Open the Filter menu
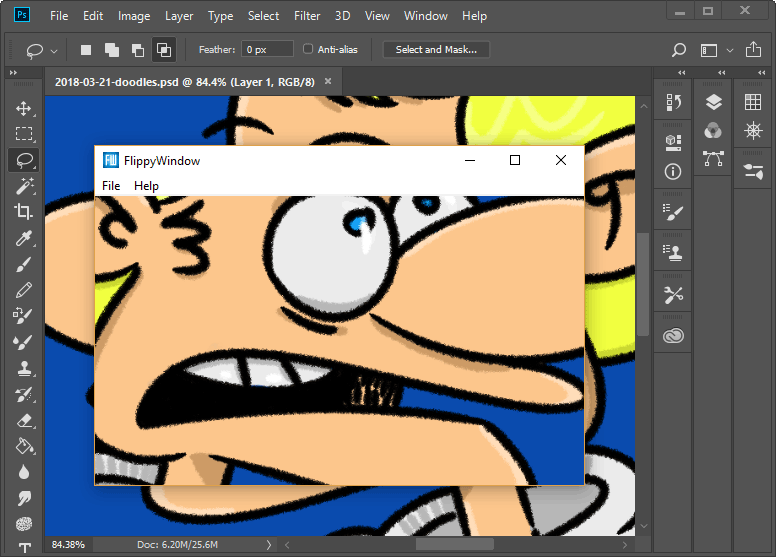The height and width of the screenshot is (557, 776). pyautogui.click(x=307, y=16)
